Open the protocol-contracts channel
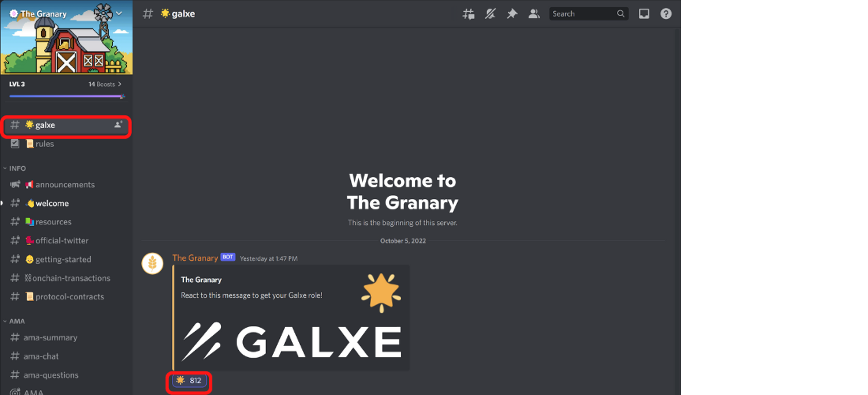Viewport: 868px width, 395px height. tap(66, 297)
